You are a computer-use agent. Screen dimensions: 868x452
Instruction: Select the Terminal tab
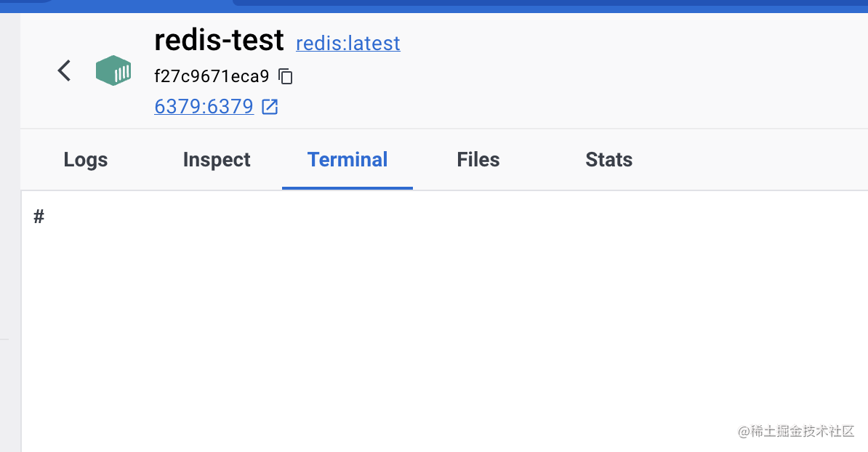pos(347,160)
